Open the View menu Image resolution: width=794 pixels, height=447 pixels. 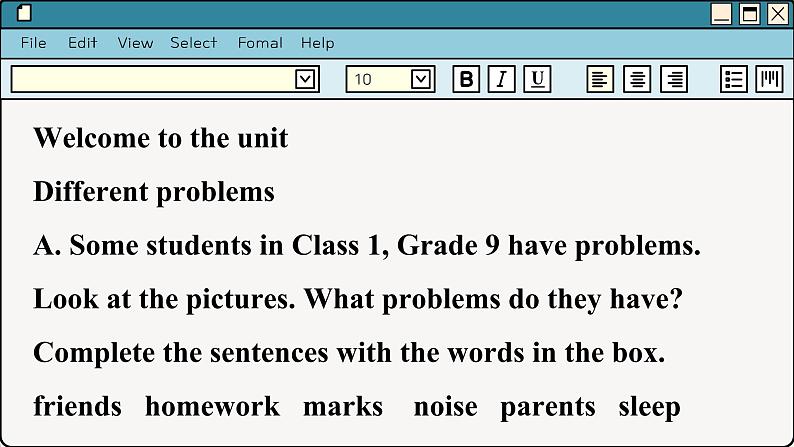tap(135, 43)
